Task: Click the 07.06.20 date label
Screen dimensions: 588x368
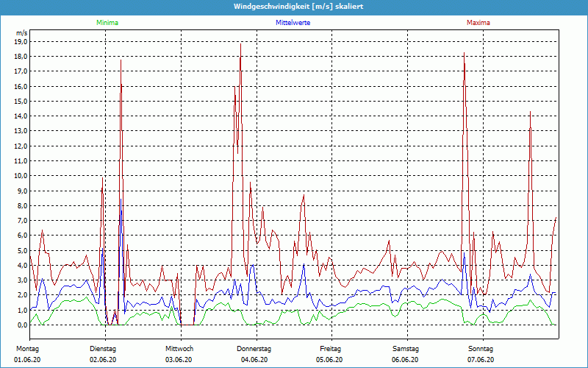Action: [x=481, y=360]
